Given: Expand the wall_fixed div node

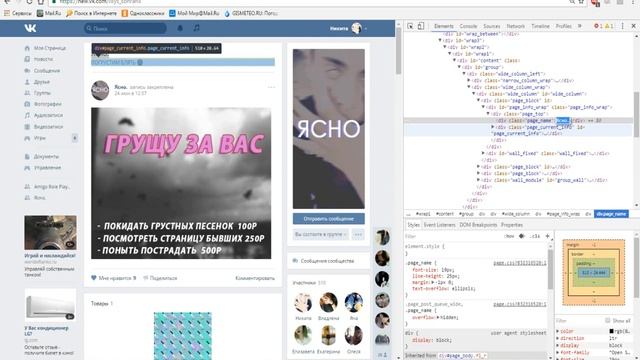Looking at the screenshot, I should pyautogui.click(x=483, y=153).
